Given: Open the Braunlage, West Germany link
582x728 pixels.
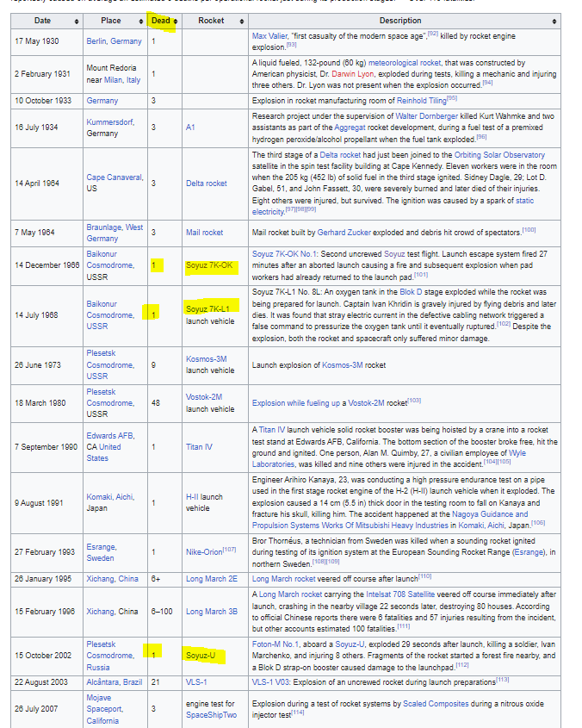Looking at the screenshot, I should pos(115,233).
